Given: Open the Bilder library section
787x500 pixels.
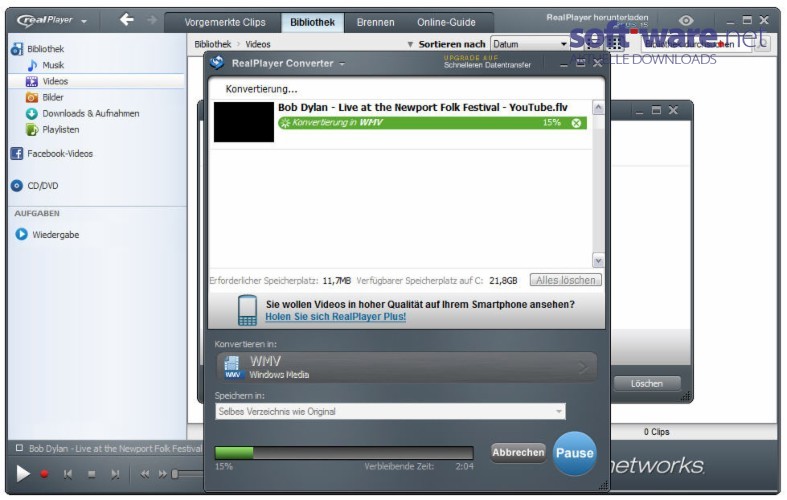Looking at the screenshot, I should pos(53,97).
